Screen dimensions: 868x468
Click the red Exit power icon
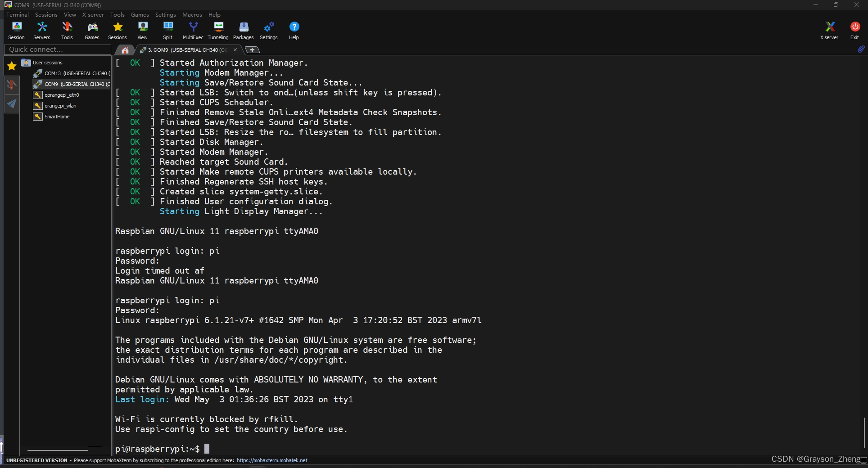coord(854,31)
